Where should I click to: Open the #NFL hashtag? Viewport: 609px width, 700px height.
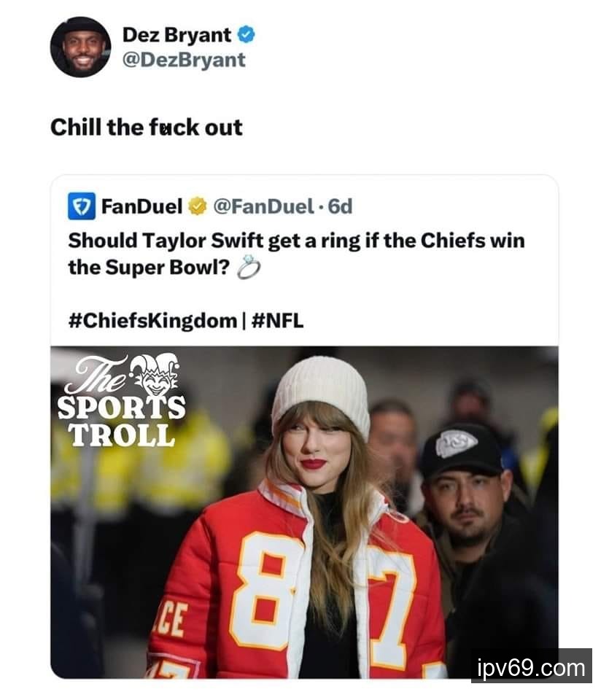point(276,319)
